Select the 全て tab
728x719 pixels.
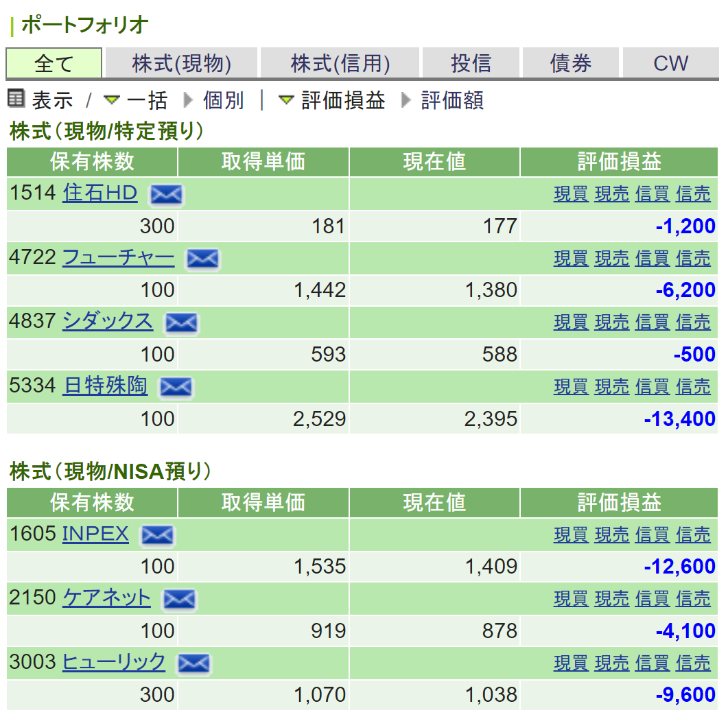tap(54, 63)
